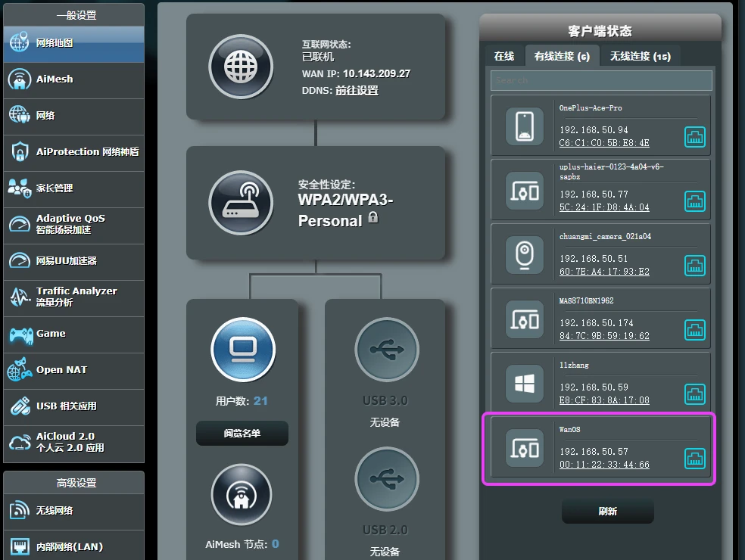Click wired port icon for WanOS
The image size is (745, 560).
tap(694, 459)
